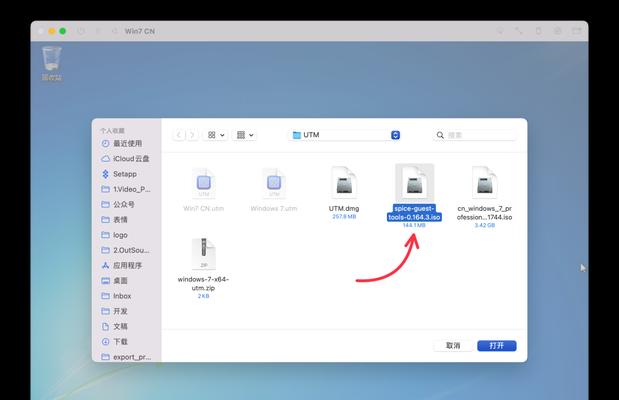Open the 2.OutSou... sidebar folder
The width and height of the screenshot is (619, 400).
coord(126,250)
